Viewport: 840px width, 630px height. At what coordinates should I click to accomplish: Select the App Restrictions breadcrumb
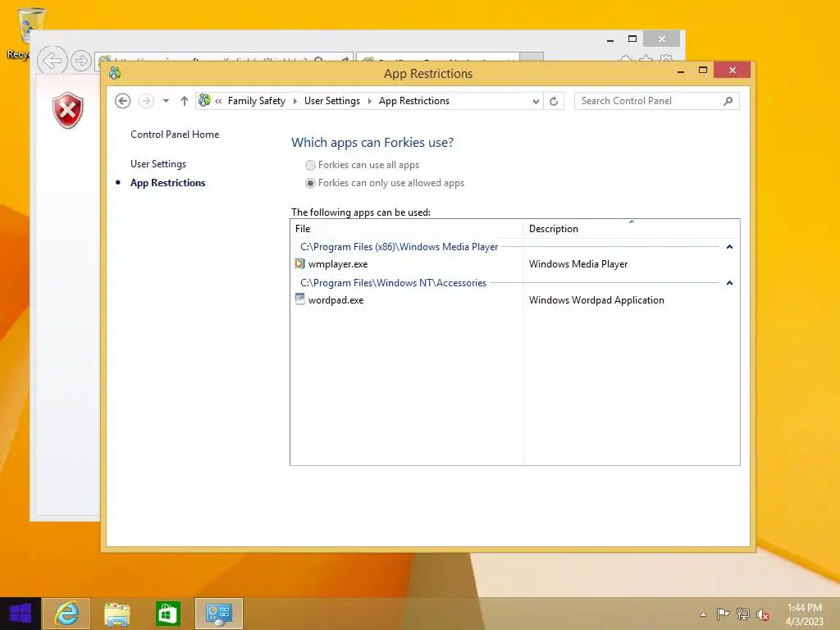(414, 101)
